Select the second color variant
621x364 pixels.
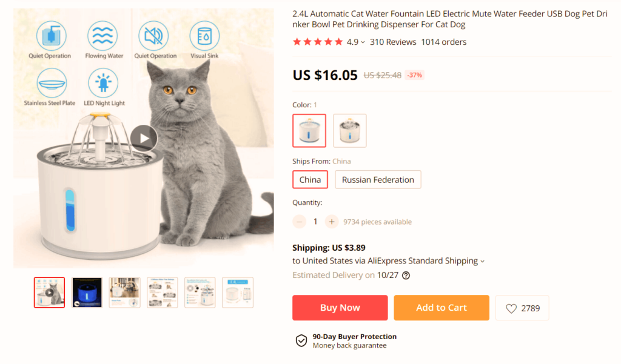tap(349, 130)
